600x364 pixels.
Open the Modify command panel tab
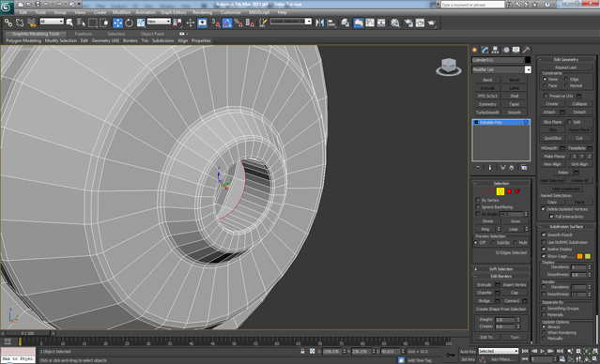click(485, 50)
